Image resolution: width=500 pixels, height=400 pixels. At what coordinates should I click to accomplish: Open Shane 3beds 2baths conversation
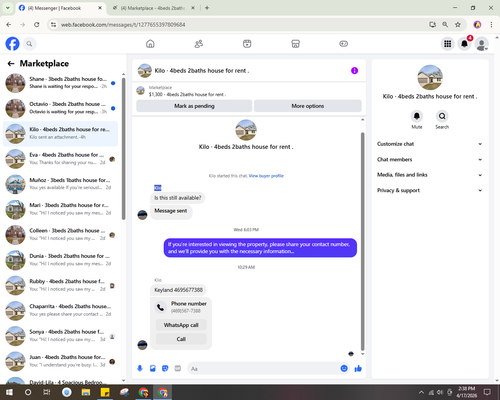pyautogui.click(x=61, y=83)
